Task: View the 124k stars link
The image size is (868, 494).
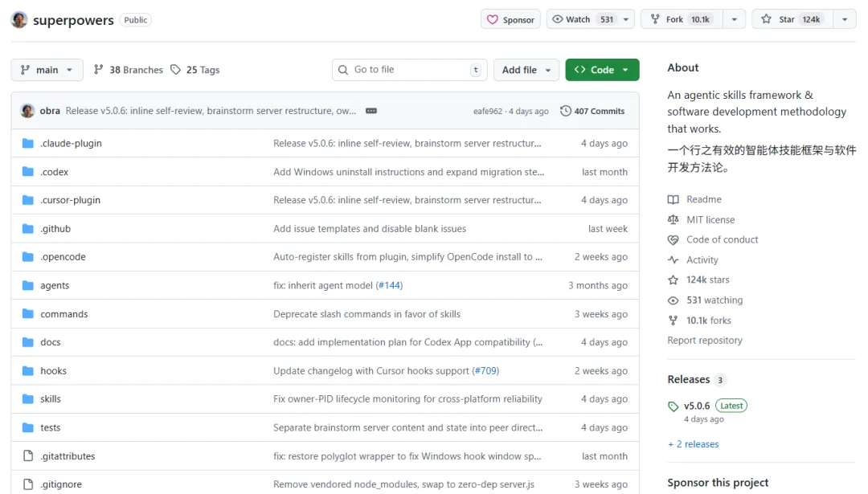Action: tap(707, 280)
